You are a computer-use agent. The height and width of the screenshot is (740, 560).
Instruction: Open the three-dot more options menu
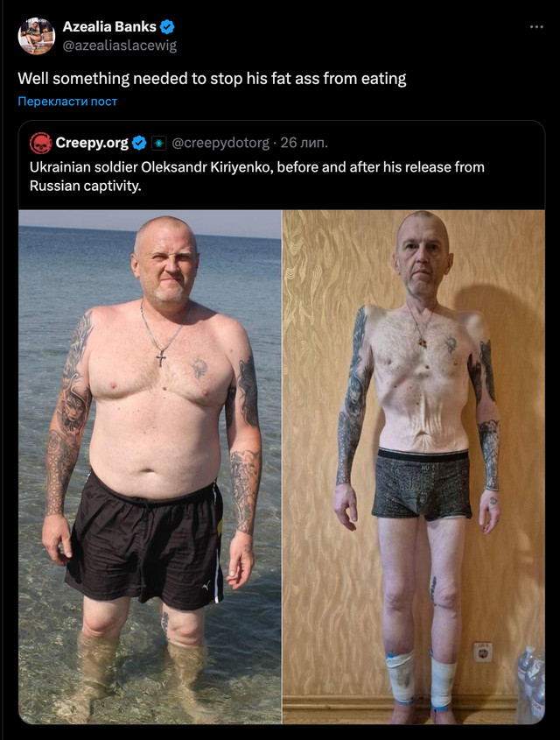536,27
